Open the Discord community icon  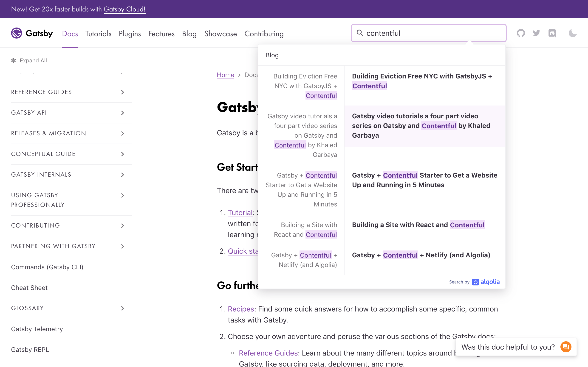click(x=552, y=33)
